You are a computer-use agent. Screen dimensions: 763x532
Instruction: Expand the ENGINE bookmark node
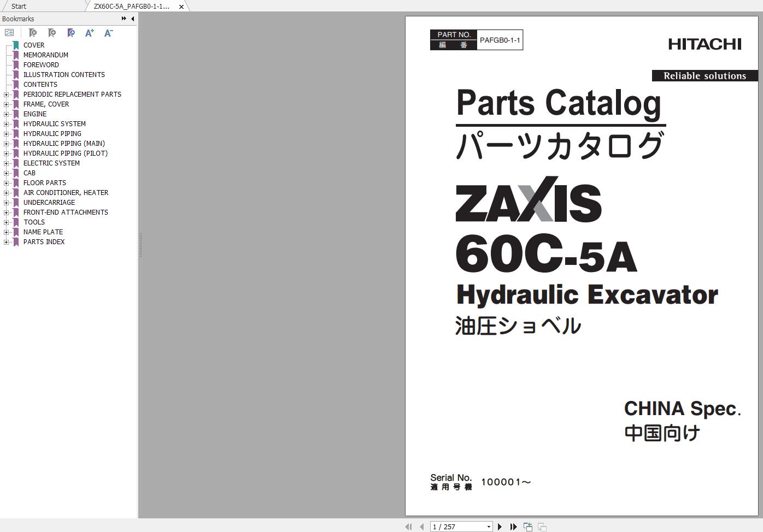[x=6, y=114]
